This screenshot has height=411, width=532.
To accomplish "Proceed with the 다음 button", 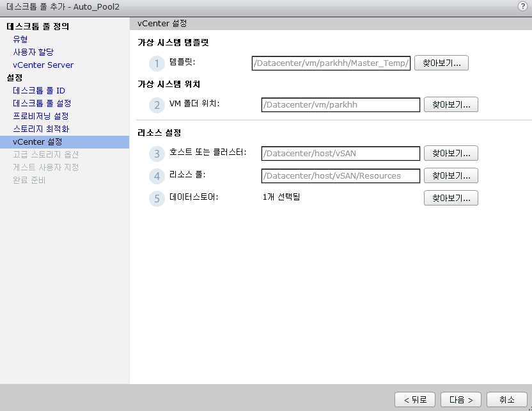I will click(461, 399).
